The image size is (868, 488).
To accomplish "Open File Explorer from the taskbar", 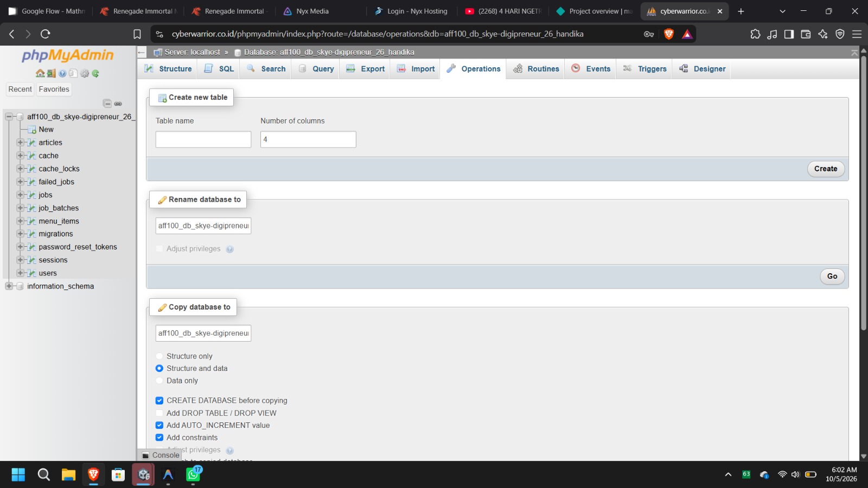I will pos(68,475).
